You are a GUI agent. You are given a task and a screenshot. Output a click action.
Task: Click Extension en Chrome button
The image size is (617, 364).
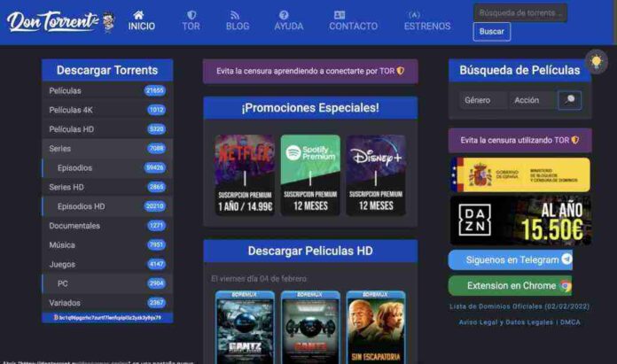point(510,285)
